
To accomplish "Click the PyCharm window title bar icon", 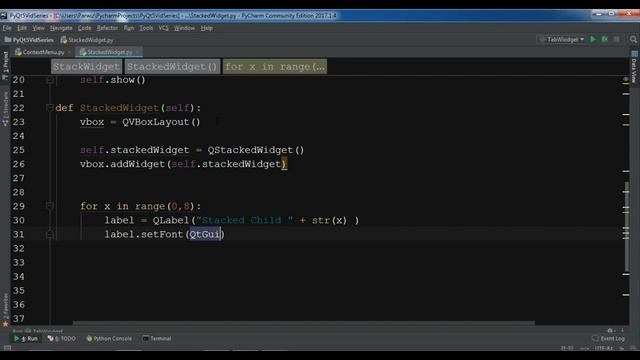I will coord(4,16).
